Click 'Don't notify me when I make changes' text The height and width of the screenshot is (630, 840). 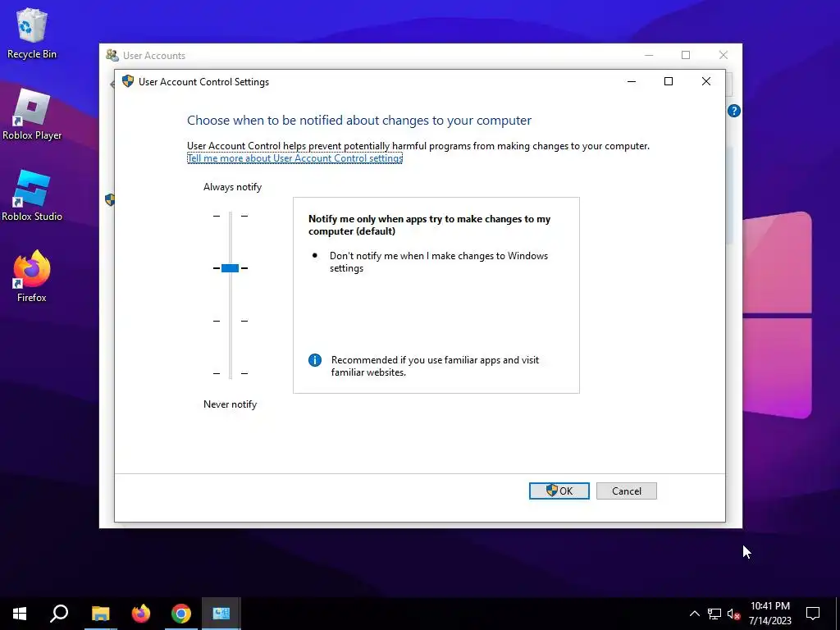(x=439, y=262)
